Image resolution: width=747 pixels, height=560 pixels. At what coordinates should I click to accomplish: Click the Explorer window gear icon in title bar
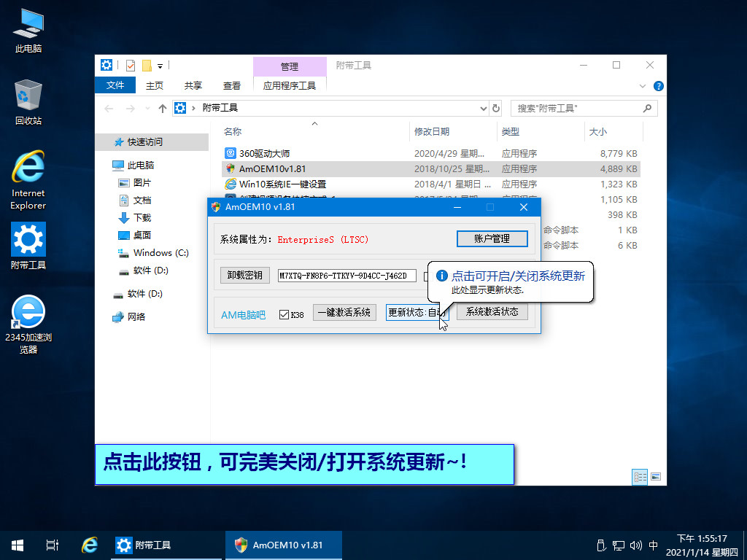pos(107,65)
